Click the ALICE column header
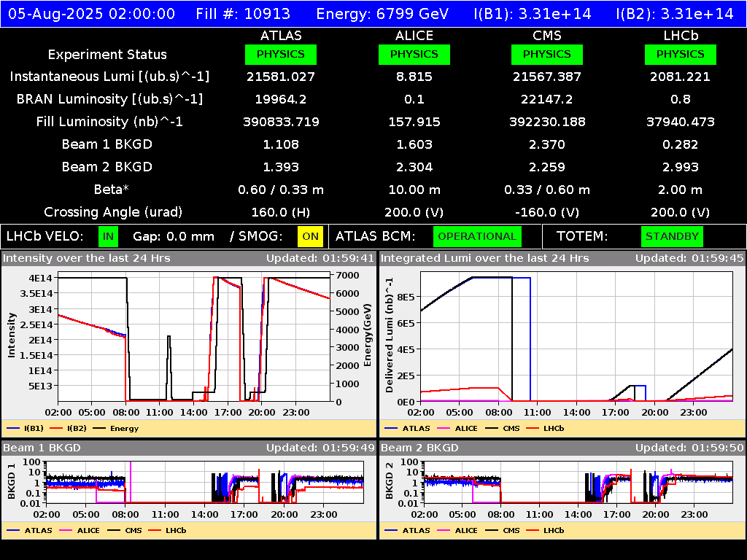The width and height of the screenshot is (747, 560). tap(414, 36)
